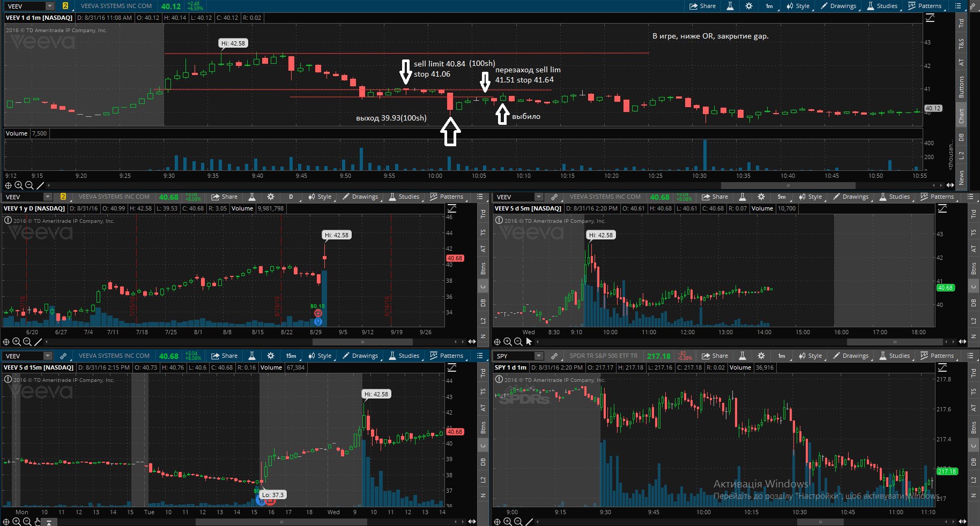Viewport: 980px width, 526px height.
Task: Click symbol link icon on VEEV 5m chart
Action: (x=554, y=197)
